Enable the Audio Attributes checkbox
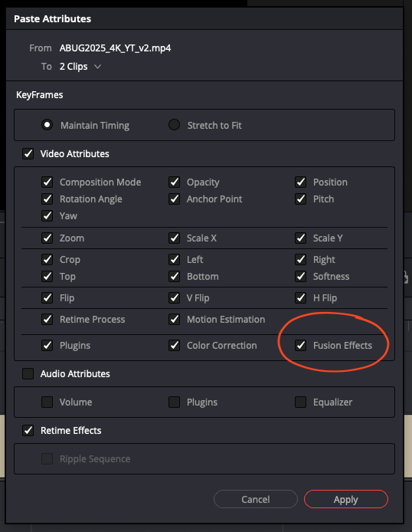 click(28, 374)
